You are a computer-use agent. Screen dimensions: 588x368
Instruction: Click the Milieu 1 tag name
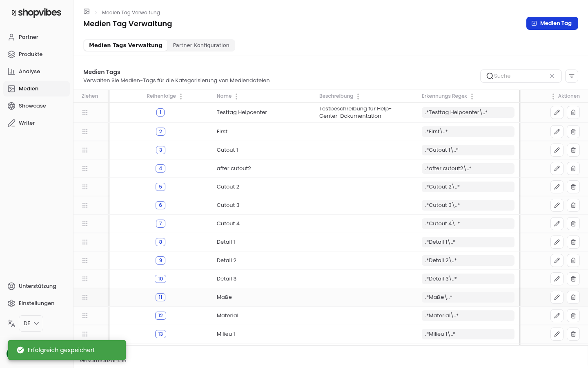click(226, 334)
